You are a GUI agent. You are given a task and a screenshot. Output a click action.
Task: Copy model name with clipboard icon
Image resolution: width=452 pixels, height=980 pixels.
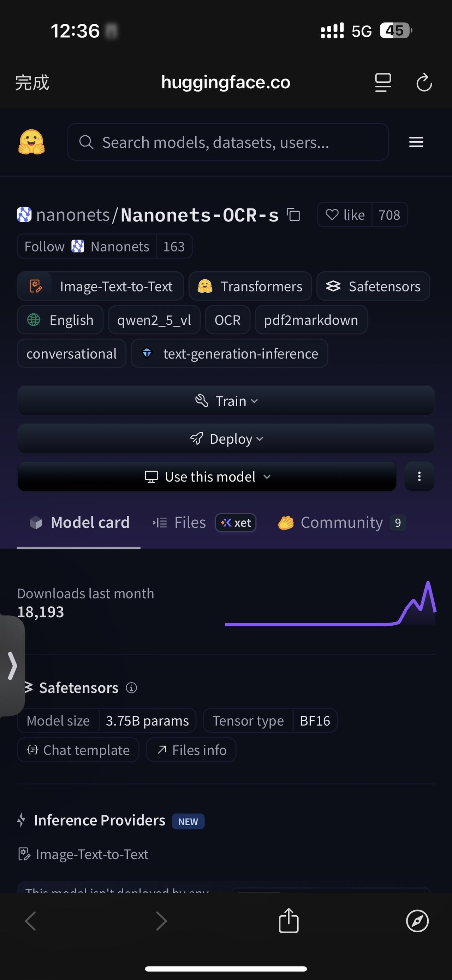(293, 215)
